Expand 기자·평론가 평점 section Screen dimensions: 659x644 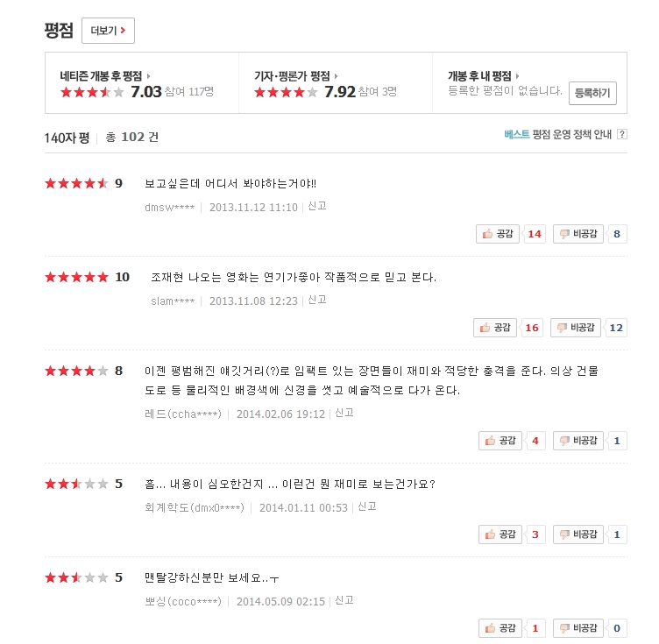pyautogui.click(x=296, y=76)
